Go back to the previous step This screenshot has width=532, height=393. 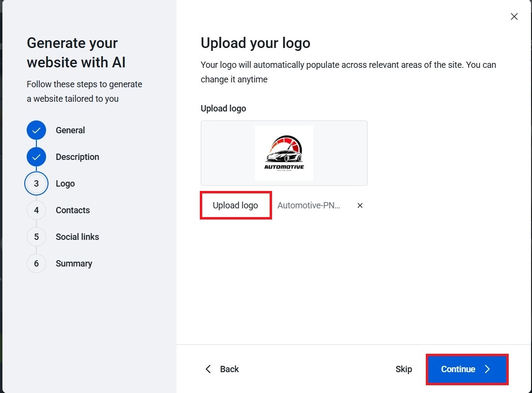click(x=222, y=369)
